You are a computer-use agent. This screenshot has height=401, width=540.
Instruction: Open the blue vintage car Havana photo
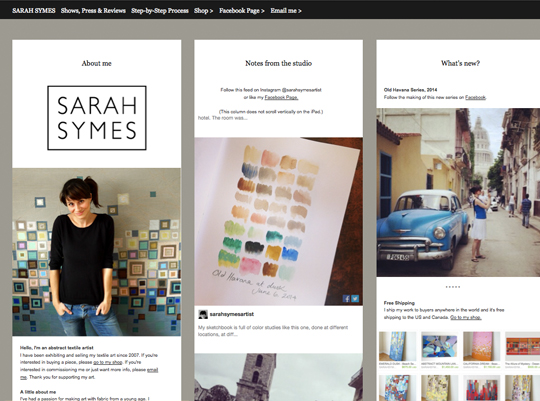coord(458,192)
